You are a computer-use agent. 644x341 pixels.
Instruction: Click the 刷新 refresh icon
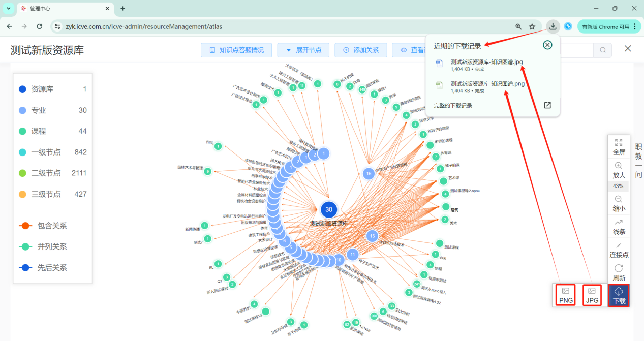[x=619, y=268]
